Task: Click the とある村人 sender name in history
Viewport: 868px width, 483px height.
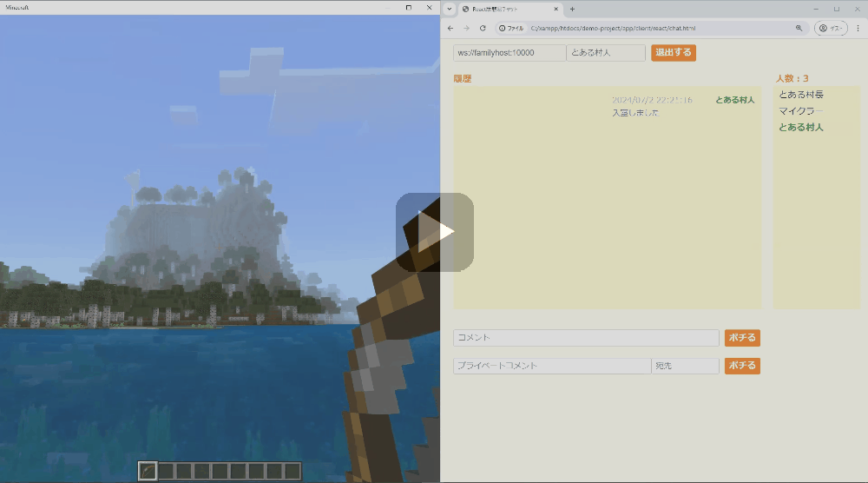Action: tap(734, 100)
